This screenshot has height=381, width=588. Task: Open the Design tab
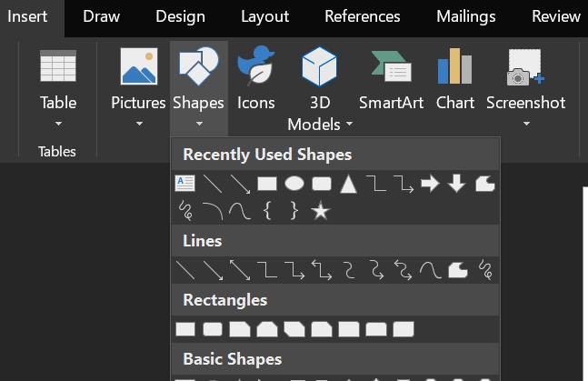click(180, 16)
